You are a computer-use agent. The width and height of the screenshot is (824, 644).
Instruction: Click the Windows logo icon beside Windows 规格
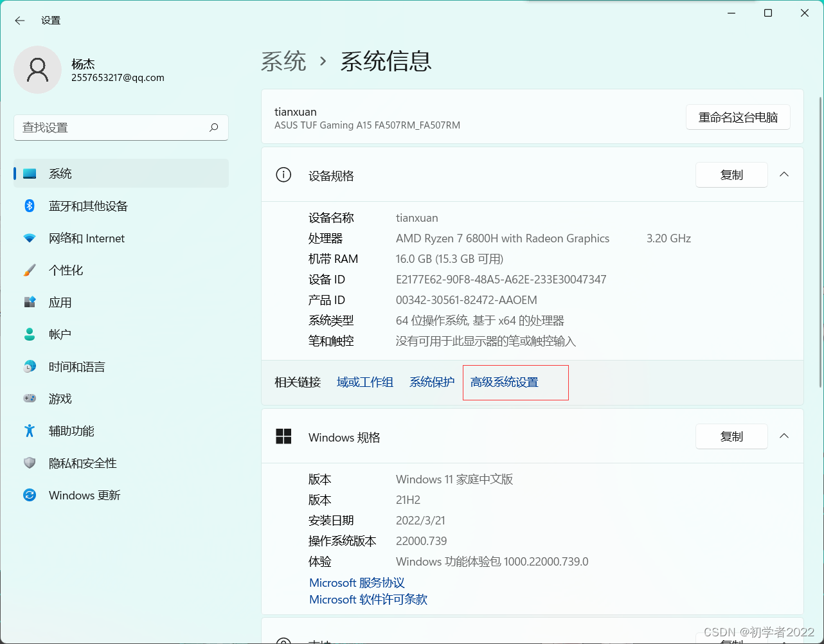point(283,436)
